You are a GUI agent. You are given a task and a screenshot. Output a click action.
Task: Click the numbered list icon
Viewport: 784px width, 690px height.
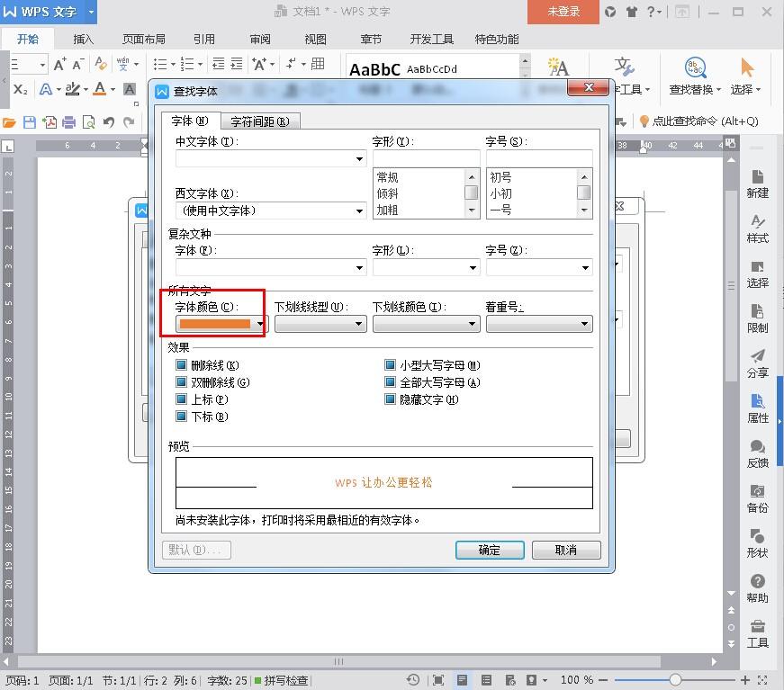coord(187,64)
